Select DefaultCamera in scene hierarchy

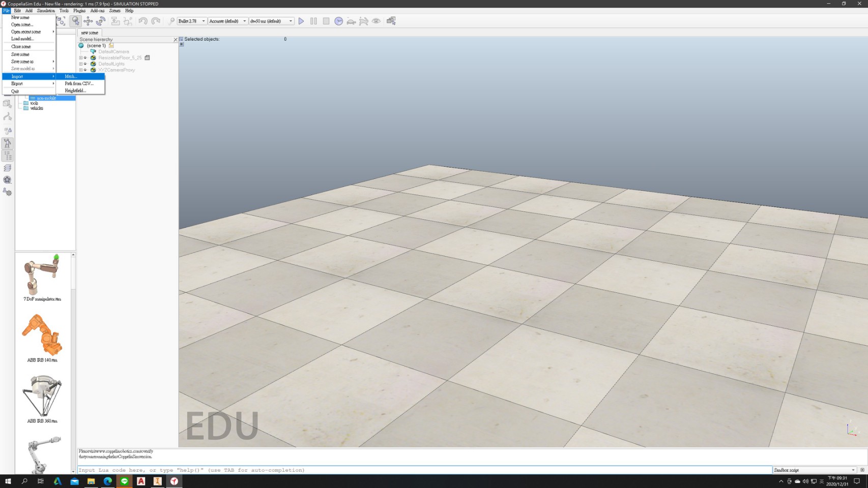113,51
